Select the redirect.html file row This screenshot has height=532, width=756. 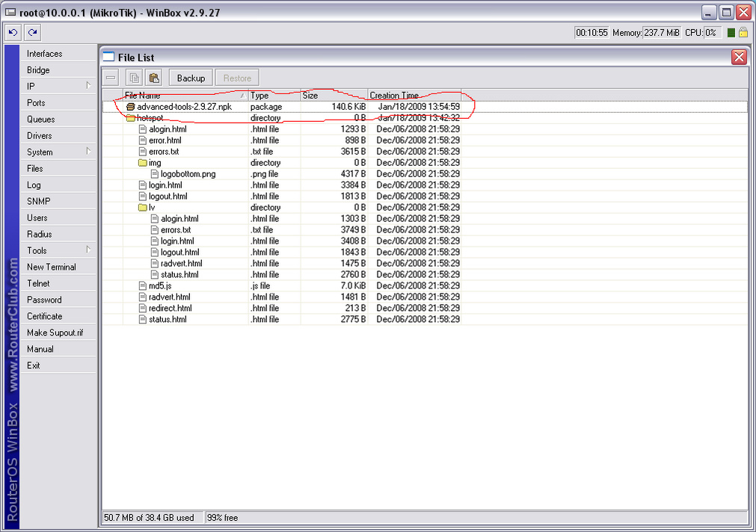pos(425,308)
